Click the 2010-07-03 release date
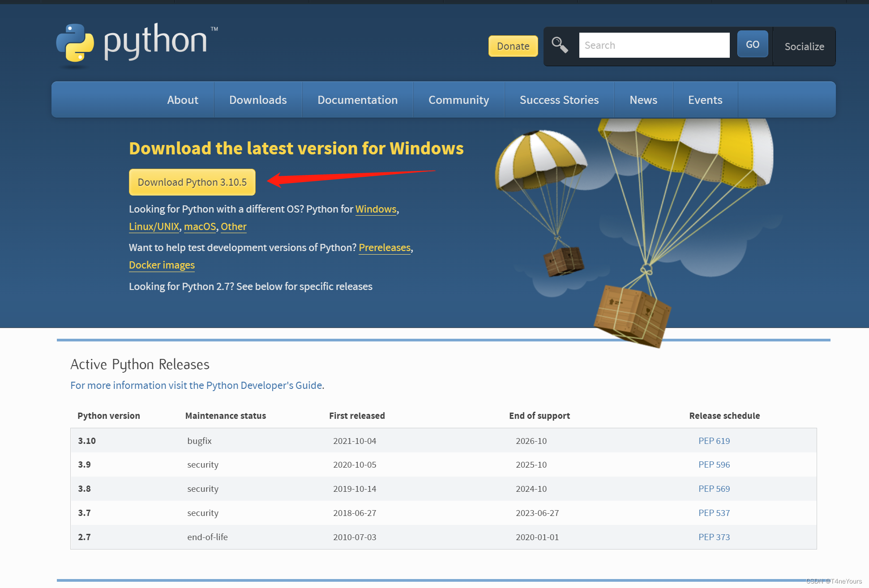The height and width of the screenshot is (588, 869). point(355,537)
